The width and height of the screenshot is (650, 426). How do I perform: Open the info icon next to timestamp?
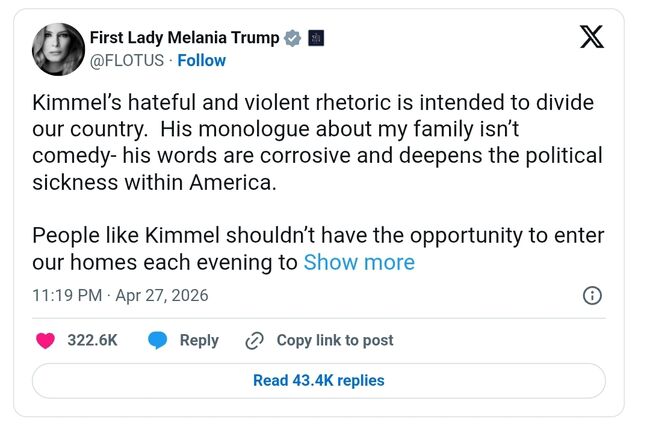[x=591, y=295]
